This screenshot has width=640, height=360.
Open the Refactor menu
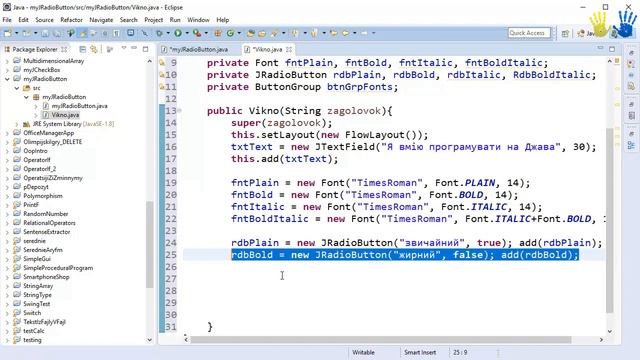[71, 20]
